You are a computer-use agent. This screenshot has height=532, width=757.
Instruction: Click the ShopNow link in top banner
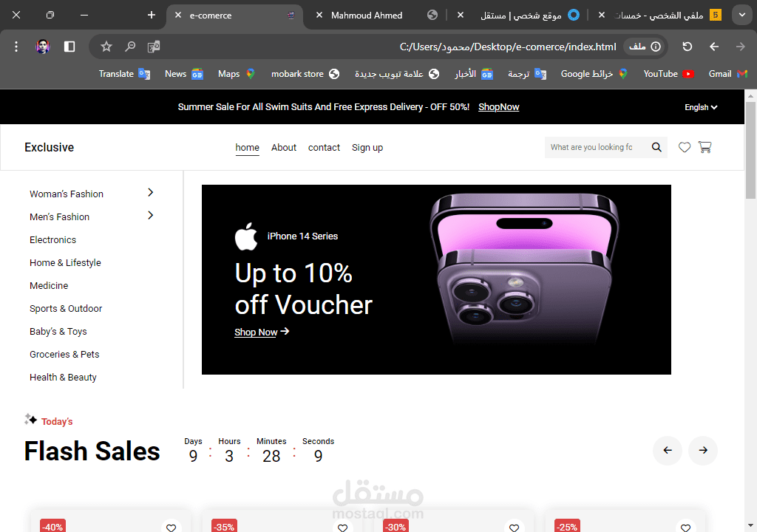coord(499,107)
